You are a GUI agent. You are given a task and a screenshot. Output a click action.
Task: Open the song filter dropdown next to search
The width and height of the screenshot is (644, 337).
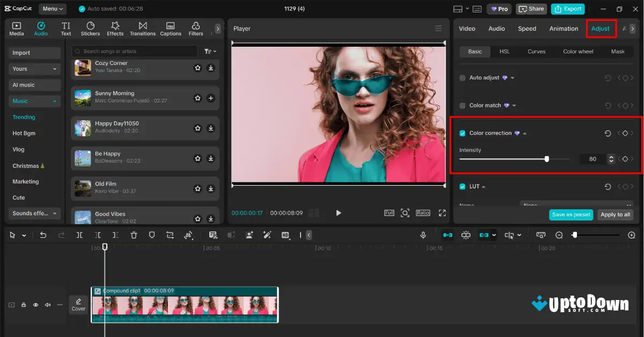tap(209, 51)
